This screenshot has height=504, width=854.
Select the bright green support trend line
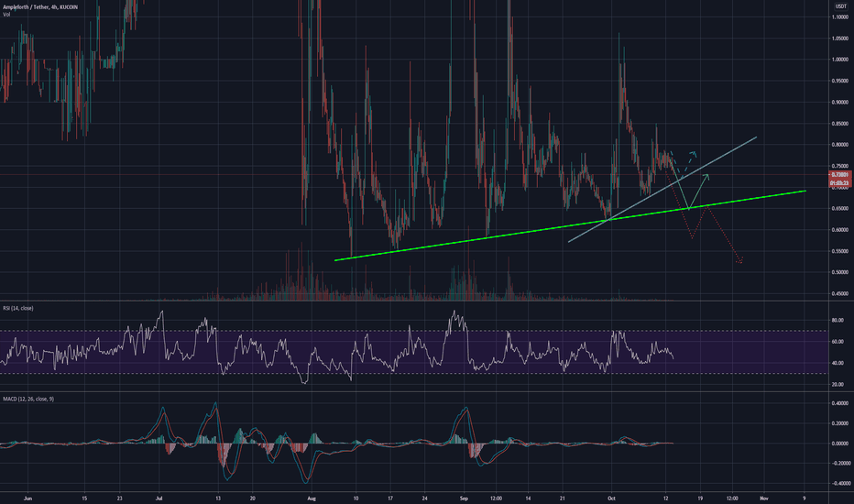pos(570,225)
